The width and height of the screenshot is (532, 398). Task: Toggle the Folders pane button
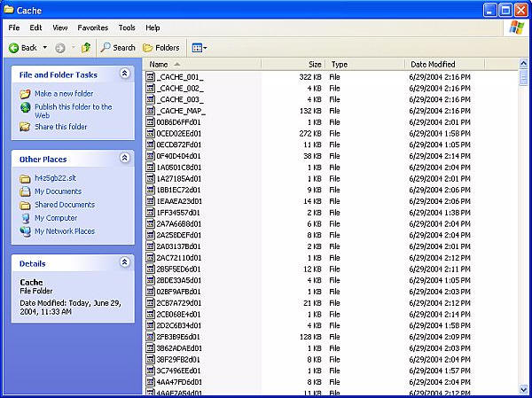pyautogui.click(x=160, y=48)
